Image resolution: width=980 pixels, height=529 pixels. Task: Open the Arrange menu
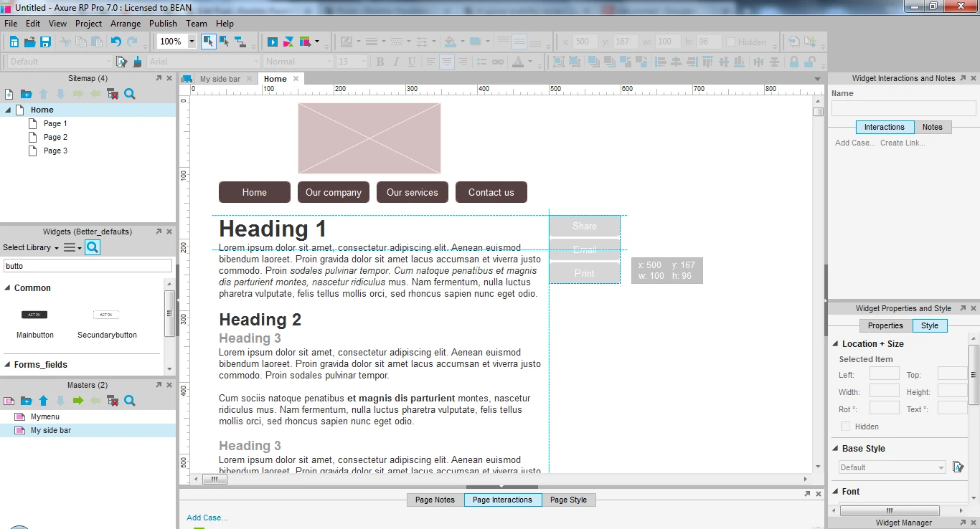tap(126, 24)
